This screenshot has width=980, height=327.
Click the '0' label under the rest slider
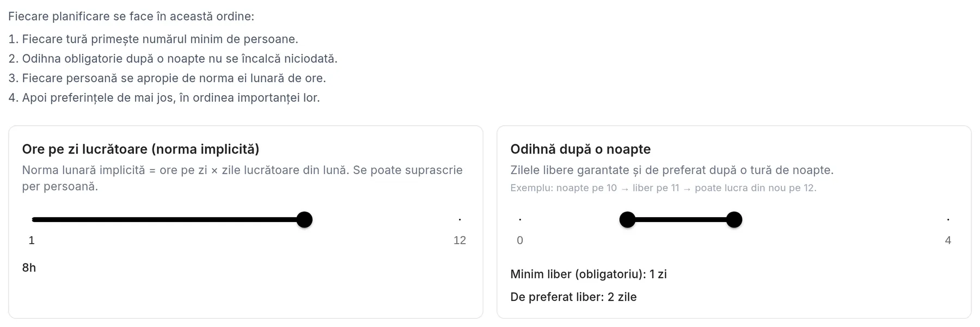pyautogui.click(x=520, y=240)
